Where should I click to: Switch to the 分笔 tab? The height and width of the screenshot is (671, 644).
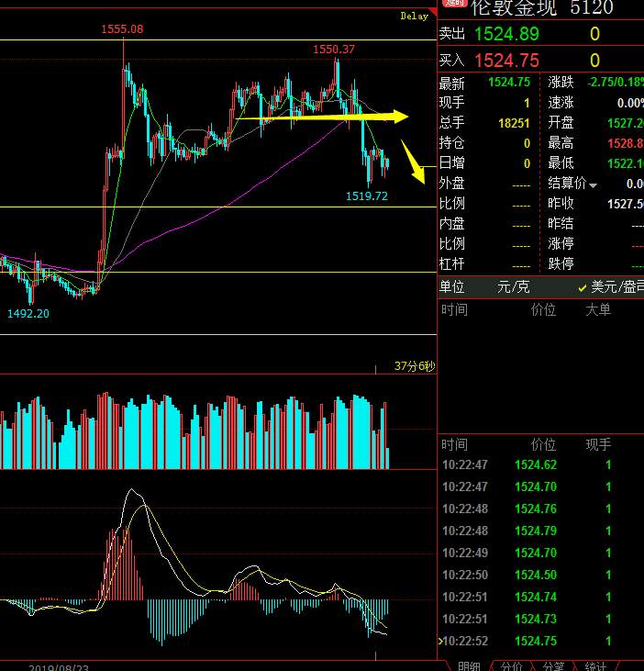553,666
